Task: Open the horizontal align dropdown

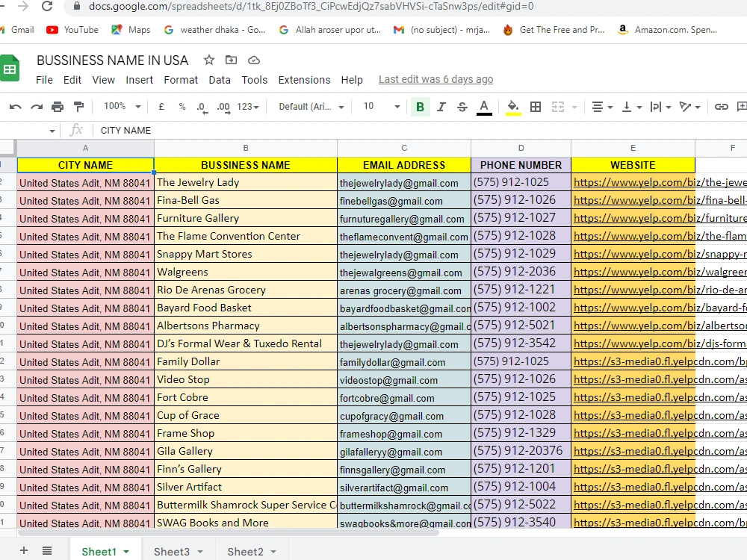Action: click(x=602, y=107)
